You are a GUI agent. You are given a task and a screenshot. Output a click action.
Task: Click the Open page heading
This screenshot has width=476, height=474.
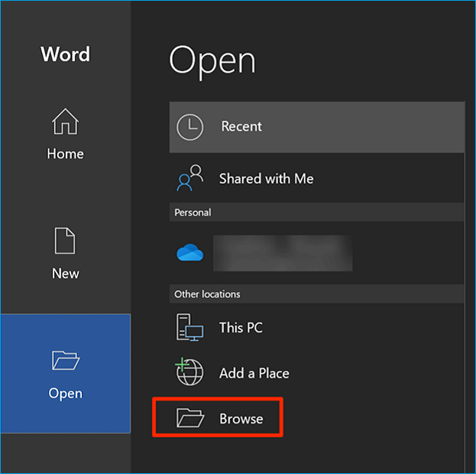click(212, 62)
